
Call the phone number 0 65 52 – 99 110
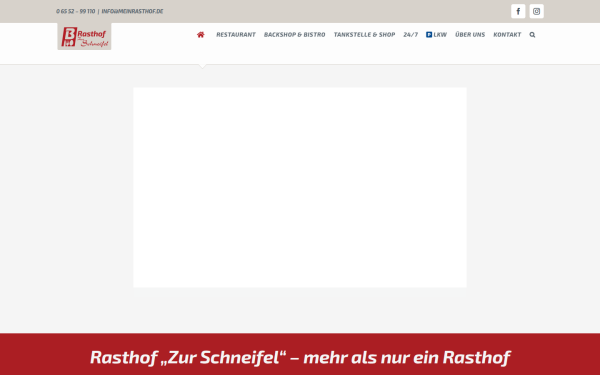tap(75, 11)
